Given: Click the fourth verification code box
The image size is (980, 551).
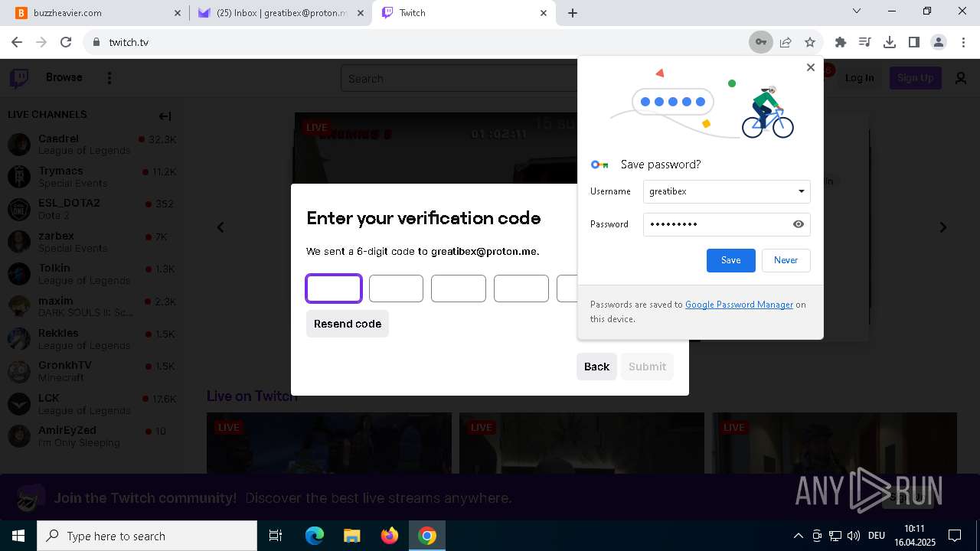Looking at the screenshot, I should coord(521,289).
